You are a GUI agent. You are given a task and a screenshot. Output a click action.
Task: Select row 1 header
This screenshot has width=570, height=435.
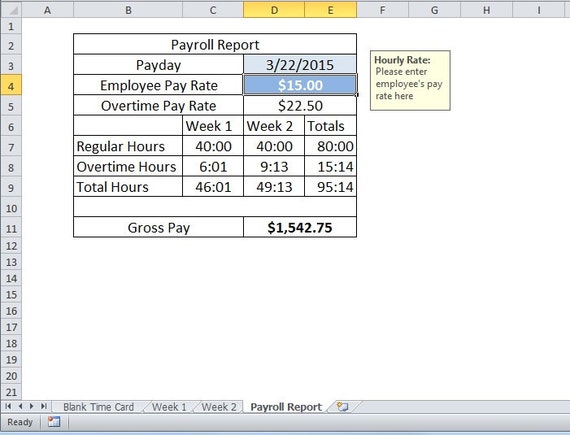pos(11,26)
